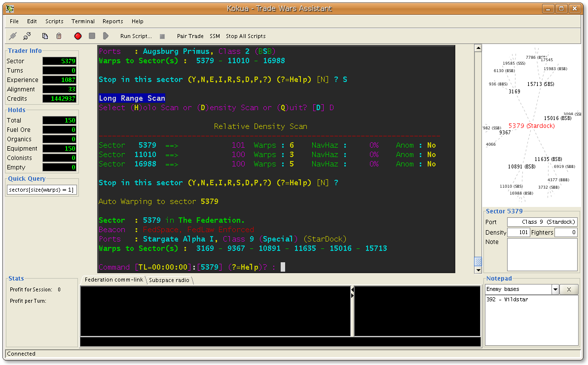Collapse split pane with left arrow

(352, 288)
